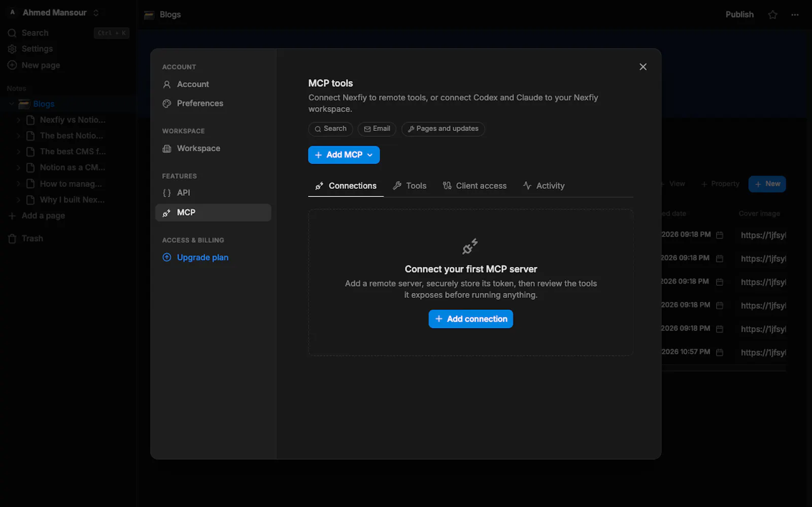The height and width of the screenshot is (507, 812).
Task: Open API features section
Action: tap(213, 193)
